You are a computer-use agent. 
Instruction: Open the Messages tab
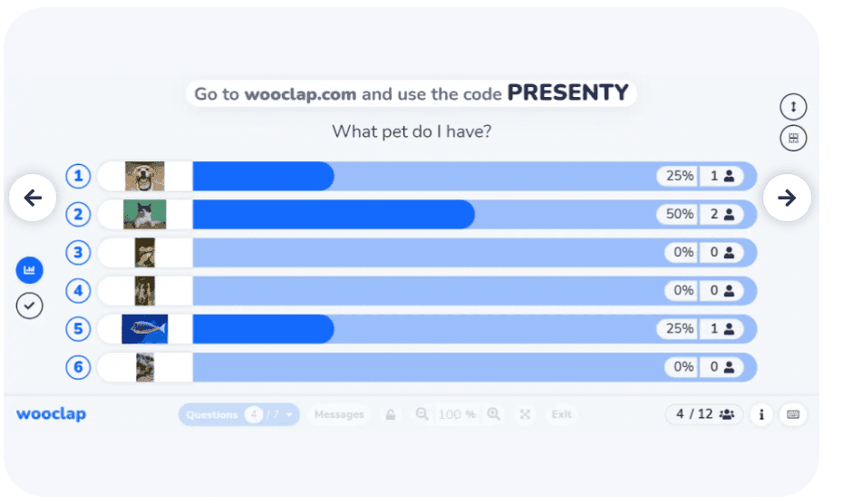(339, 414)
